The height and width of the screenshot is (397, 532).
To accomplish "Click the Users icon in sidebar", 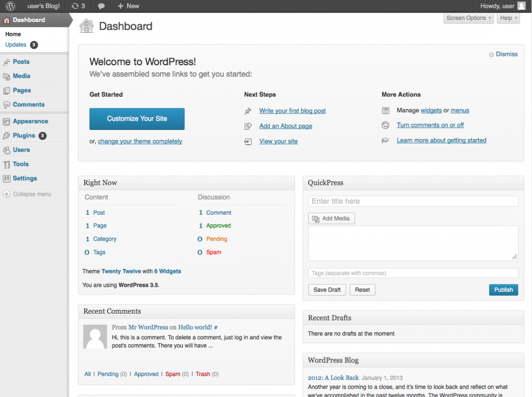I will (x=6, y=150).
